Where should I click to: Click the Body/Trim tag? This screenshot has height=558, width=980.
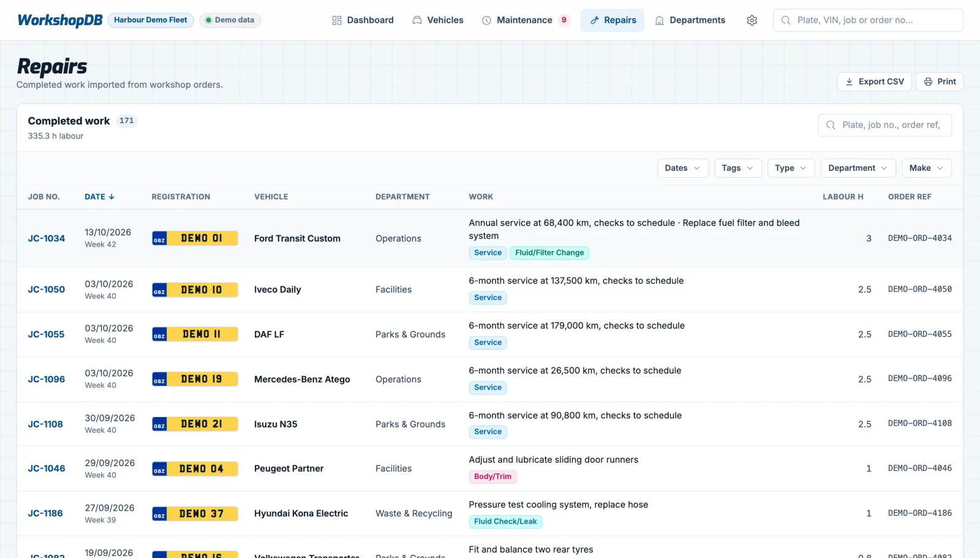(492, 477)
